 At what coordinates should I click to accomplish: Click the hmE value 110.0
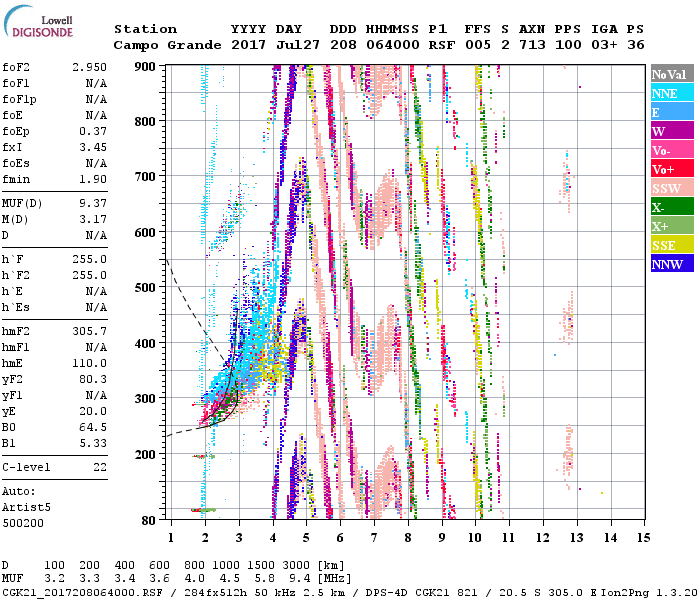tap(90, 363)
